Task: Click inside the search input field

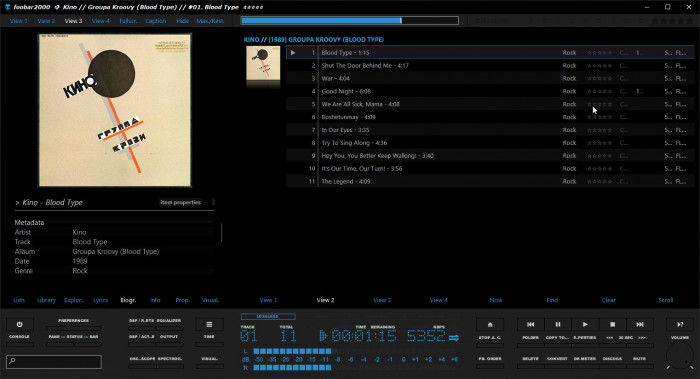Action: [54, 362]
